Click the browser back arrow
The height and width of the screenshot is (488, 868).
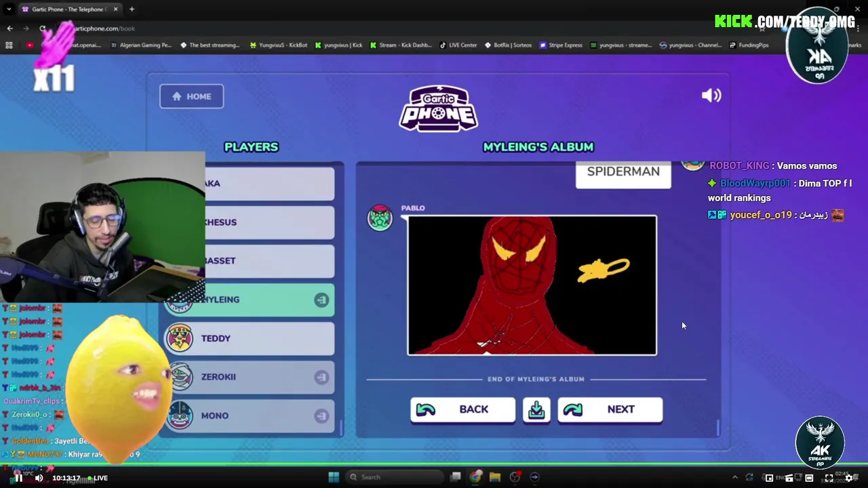coord(9,28)
